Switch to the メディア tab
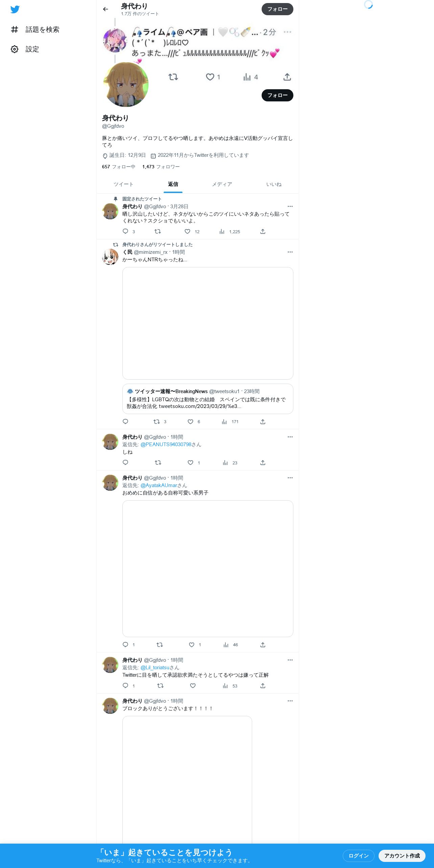This screenshot has width=434, height=868. point(222,184)
